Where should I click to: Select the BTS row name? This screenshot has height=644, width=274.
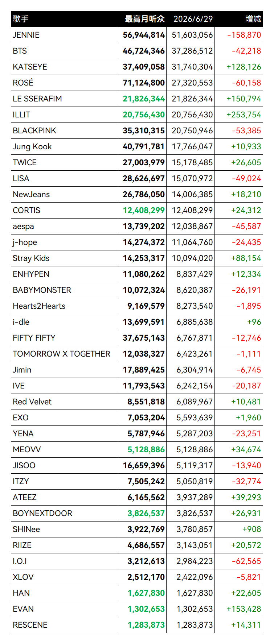[x=20, y=51]
